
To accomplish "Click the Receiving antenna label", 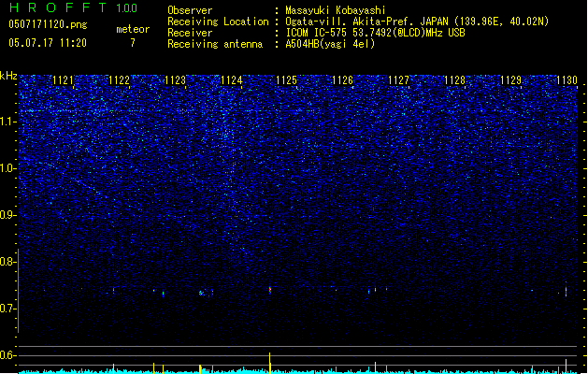I will coord(215,44).
